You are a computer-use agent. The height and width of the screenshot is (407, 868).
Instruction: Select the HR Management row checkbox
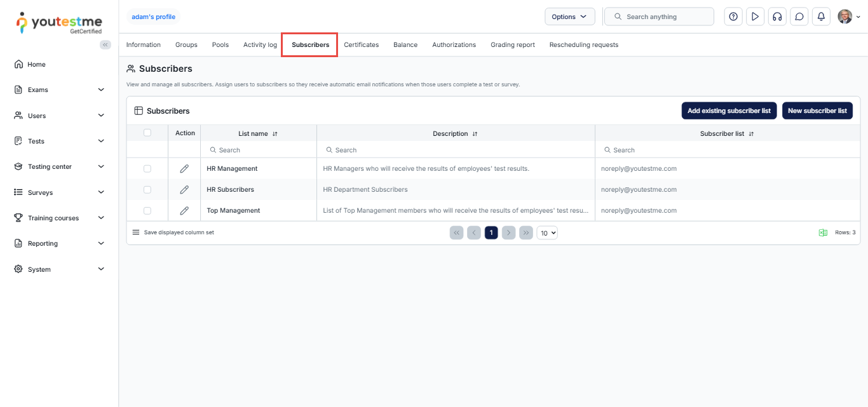tap(147, 169)
